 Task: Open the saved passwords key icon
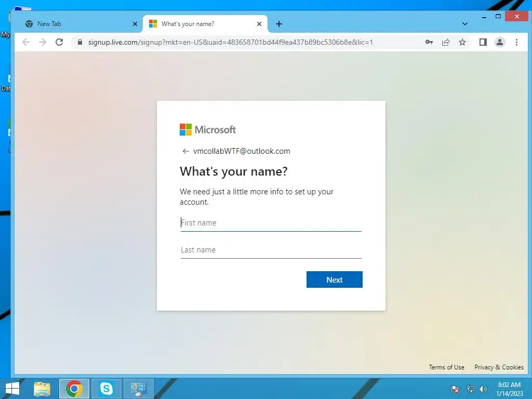(x=429, y=42)
